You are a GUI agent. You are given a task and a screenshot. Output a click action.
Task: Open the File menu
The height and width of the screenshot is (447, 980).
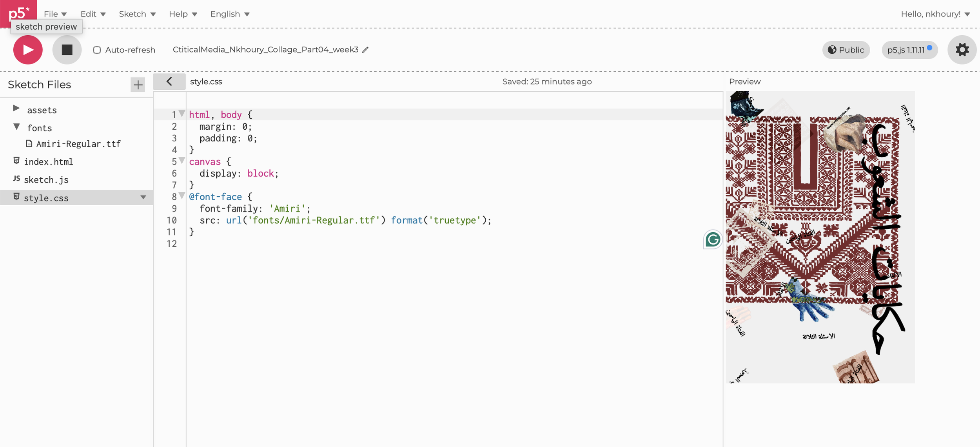(x=55, y=14)
